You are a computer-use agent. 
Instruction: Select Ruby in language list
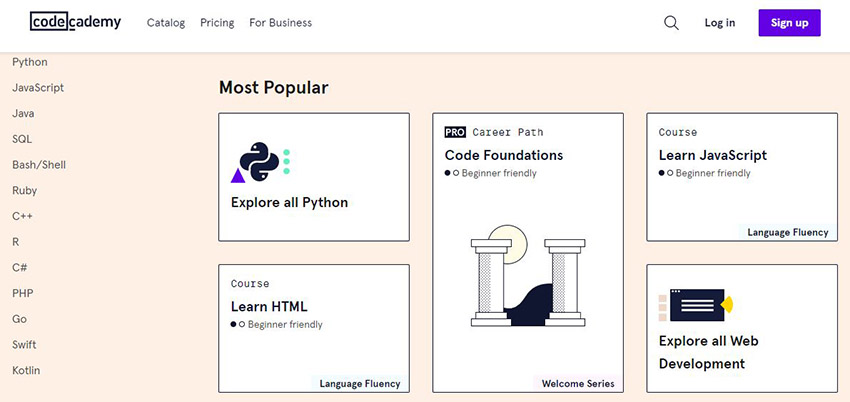(24, 190)
